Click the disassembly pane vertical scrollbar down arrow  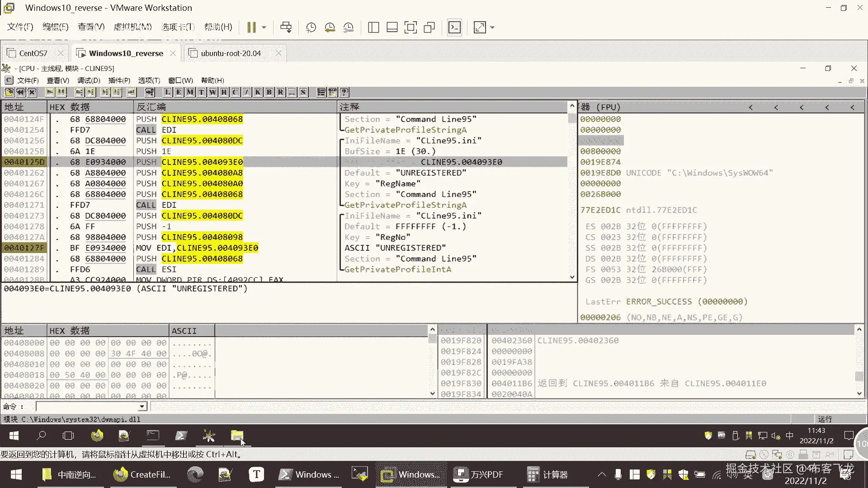(572, 277)
